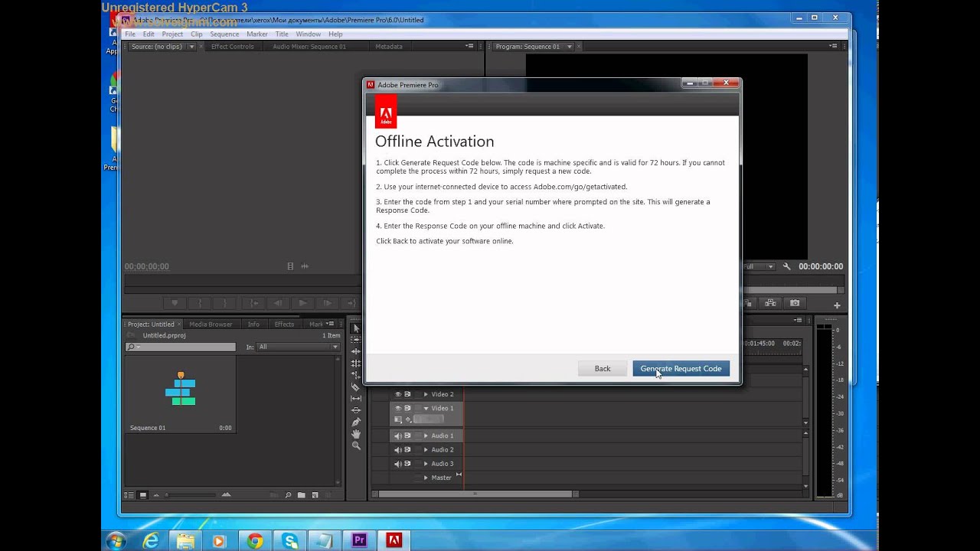
Task: Open Google Chrome from taskbar
Action: (x=254, y=541)
